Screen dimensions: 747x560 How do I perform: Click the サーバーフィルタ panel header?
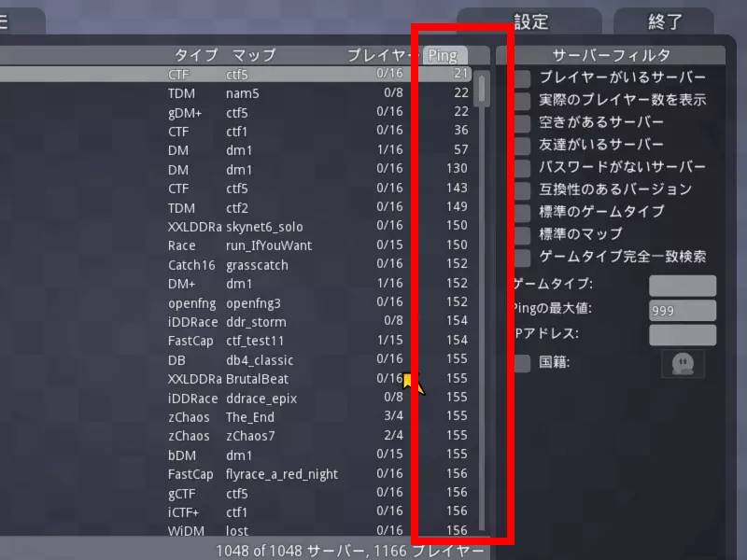tap(611, 56)
